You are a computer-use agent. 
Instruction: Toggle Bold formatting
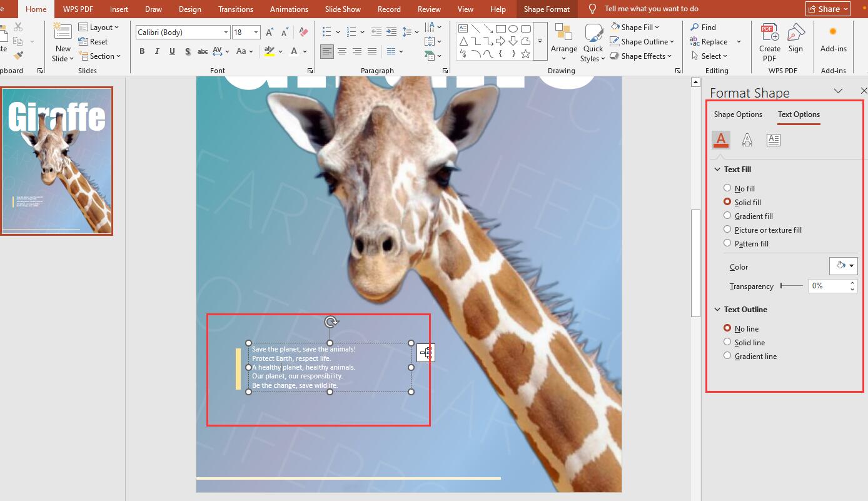pyautogui.click(x=142, y=51)
